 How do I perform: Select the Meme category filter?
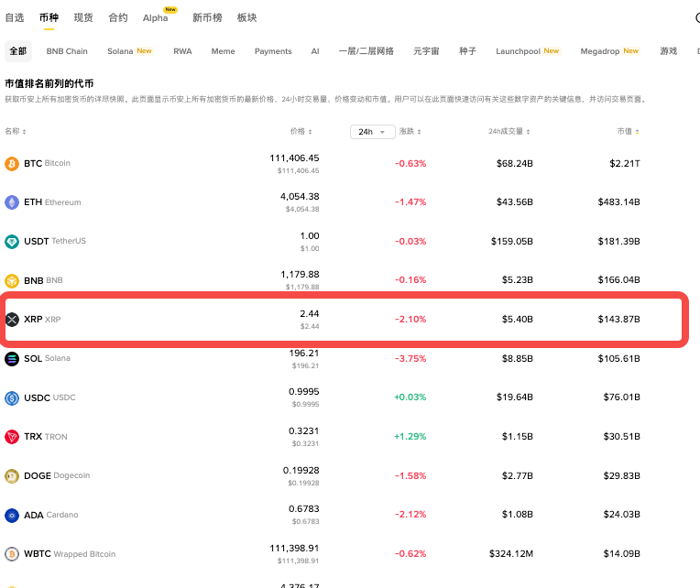[x=223, y=51]
